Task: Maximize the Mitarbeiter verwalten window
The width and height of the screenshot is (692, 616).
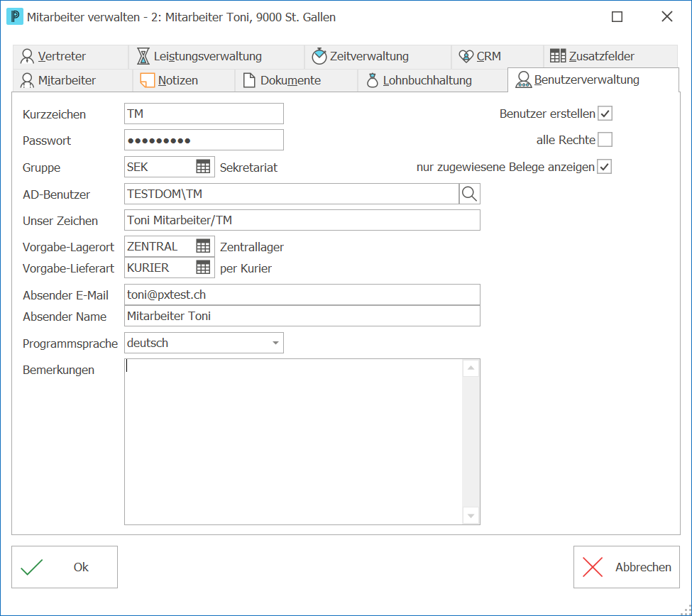Action: tap(617, 17)
